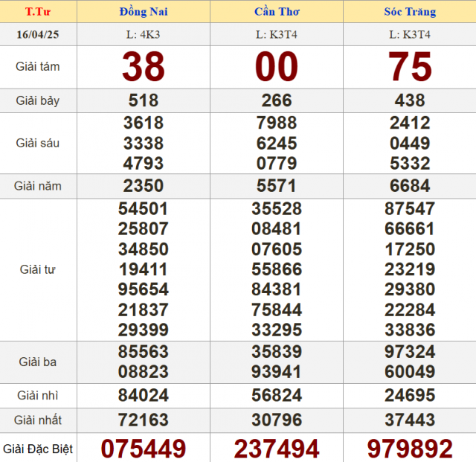476x462 pixels.
Task: Click Giải ba number 08823
Action: [144, 372]
